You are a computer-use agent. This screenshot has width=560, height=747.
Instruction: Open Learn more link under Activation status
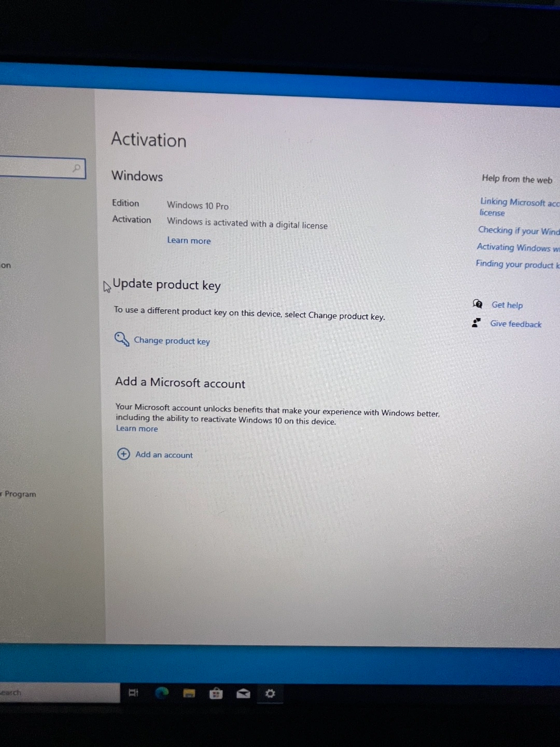[189, 241]
